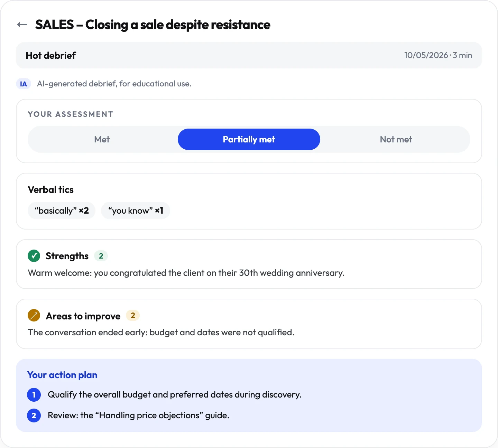Click the Hot debrief header bar
498x448 pixels.
tap(249, 55)
